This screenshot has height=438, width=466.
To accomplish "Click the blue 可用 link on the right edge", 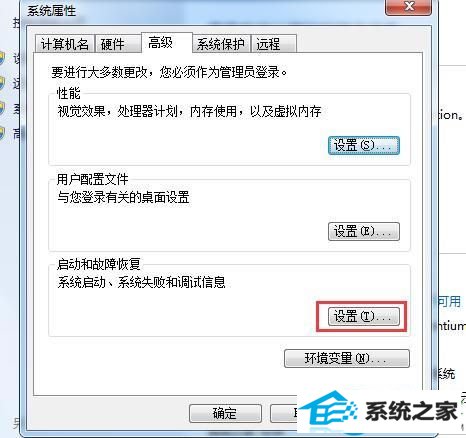I will point(449,301).
